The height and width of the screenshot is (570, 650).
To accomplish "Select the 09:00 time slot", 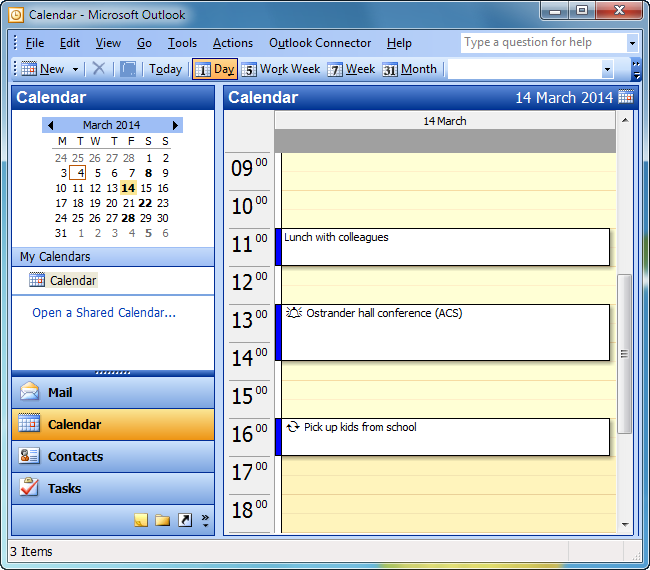I will 449,162.
